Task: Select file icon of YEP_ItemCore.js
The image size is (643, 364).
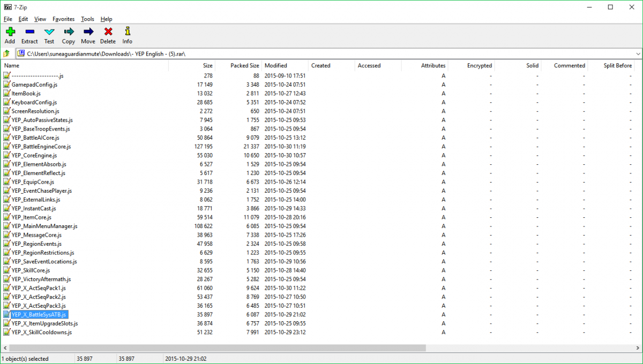Action: (6, 217)
